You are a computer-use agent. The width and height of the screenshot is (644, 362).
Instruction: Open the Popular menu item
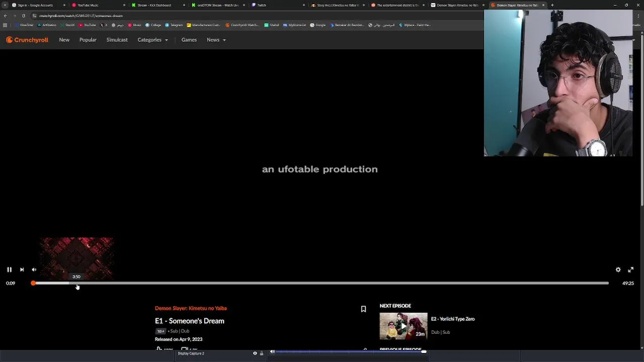click(x=88, y=40)
